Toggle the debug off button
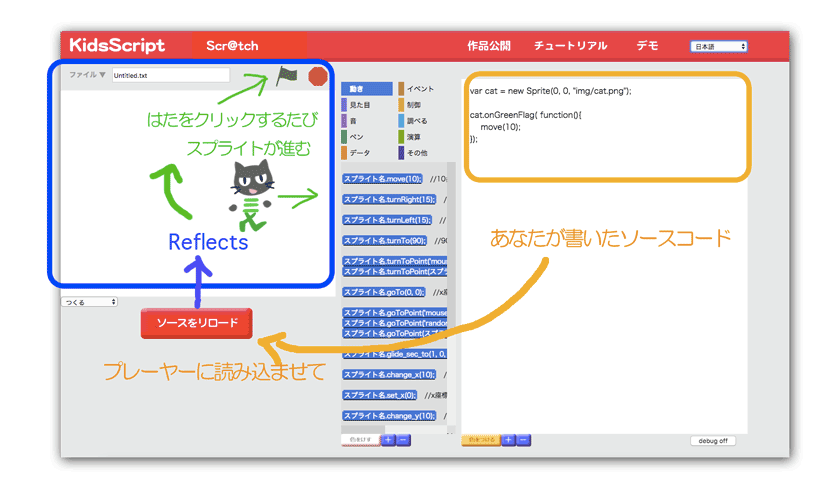Image resolution: width=830 pixels, height=490 pixels. [x=713, y=441]
